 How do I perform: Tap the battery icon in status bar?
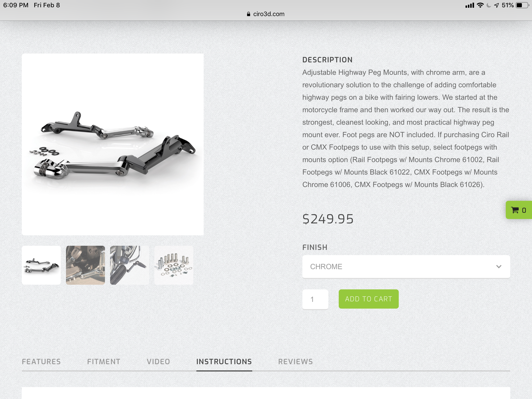pyautogui.click(x=522, y=5)
